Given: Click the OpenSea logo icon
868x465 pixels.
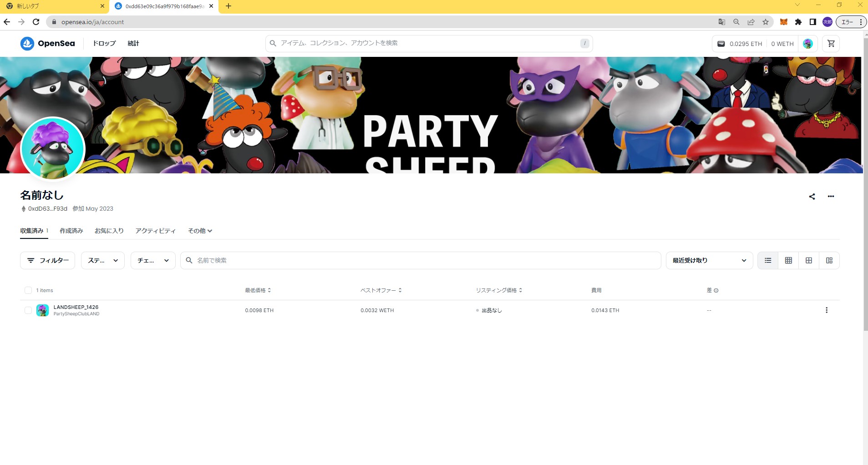Looking at the screenshot, I should pos(27,43).
